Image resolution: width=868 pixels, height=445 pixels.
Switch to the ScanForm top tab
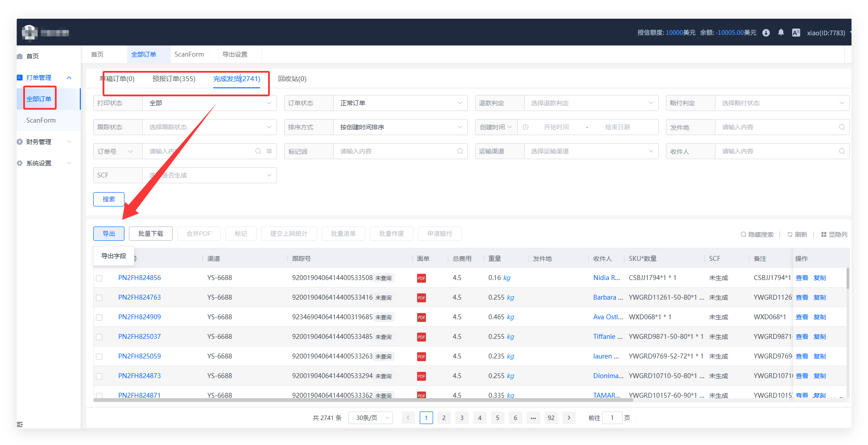coord(189,54)
